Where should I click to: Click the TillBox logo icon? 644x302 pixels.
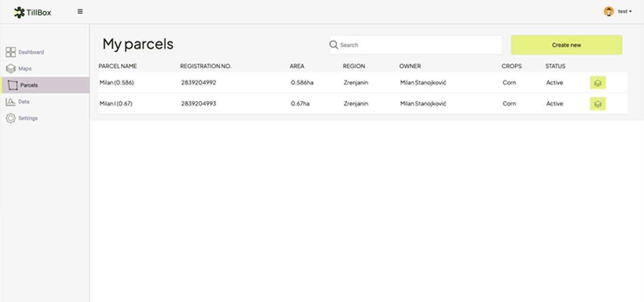point(19,12)
